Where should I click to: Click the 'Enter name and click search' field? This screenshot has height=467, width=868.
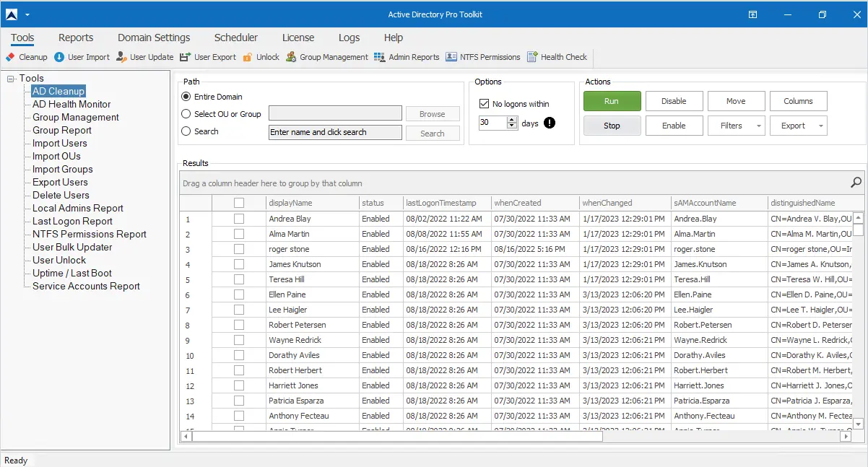click(x=335, y=132)
